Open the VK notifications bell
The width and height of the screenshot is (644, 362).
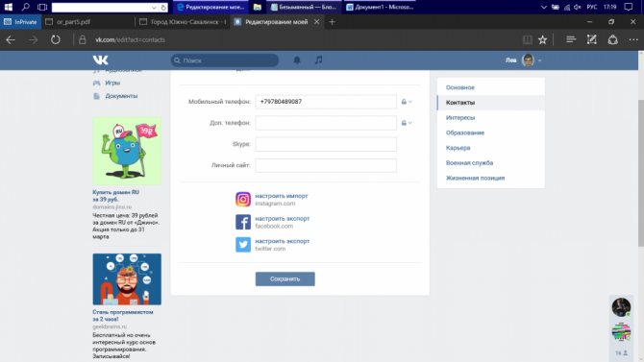coord(297,60)
